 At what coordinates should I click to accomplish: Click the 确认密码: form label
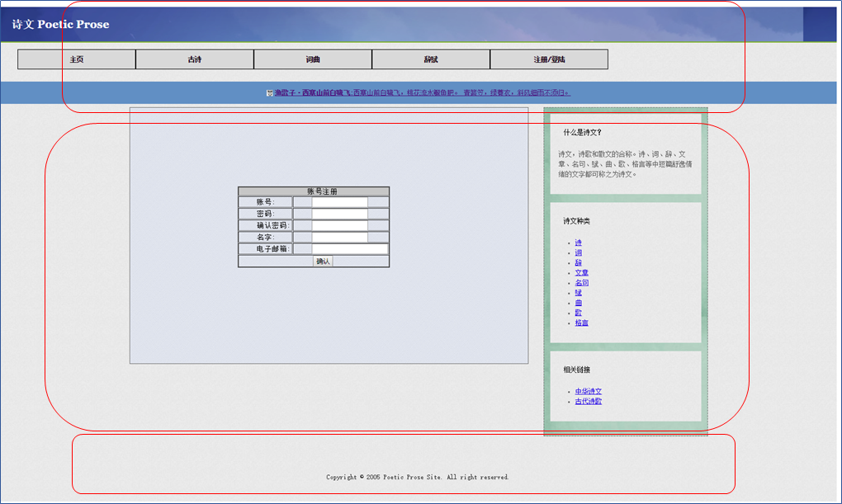click(272, 226)
